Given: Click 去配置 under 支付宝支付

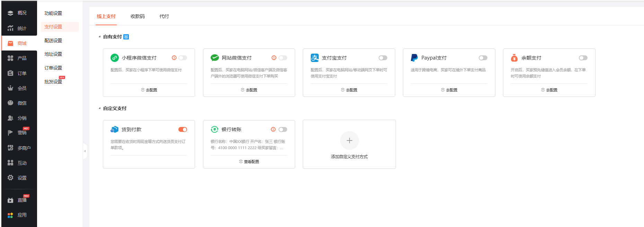Looking at the screenshot, I should pos(349,90).
